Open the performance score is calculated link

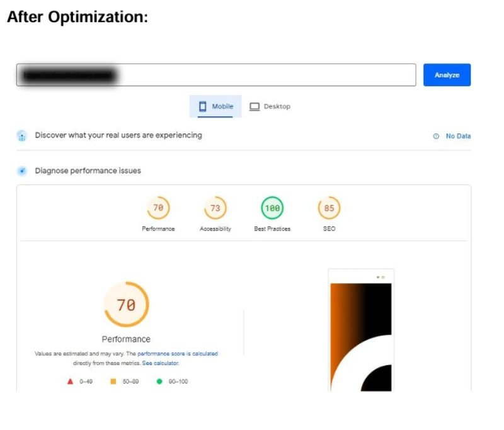[178, 354]
